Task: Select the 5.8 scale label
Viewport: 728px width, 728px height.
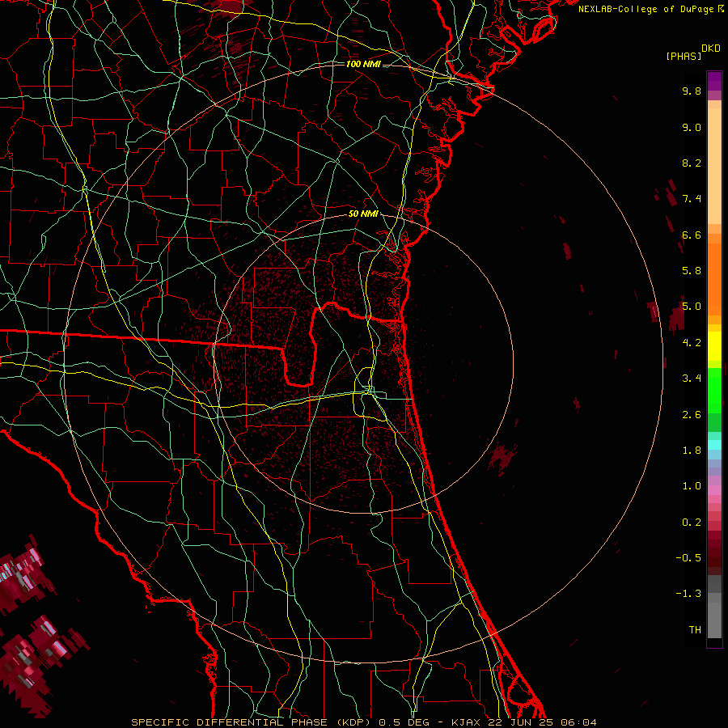Action: pos(692,271)
